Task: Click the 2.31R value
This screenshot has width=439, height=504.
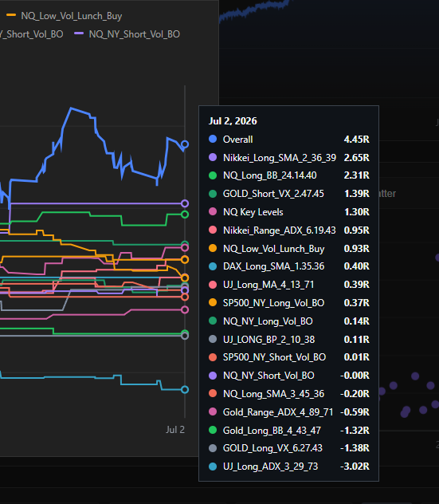Action: [x=356, y=175]
